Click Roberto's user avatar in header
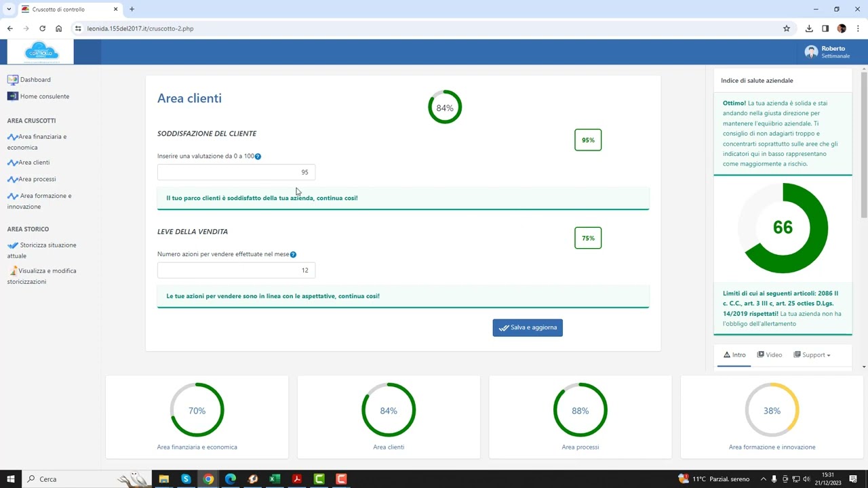Image resolution: width=868 pixels, height=488 pixels. [x=811, y=52]
